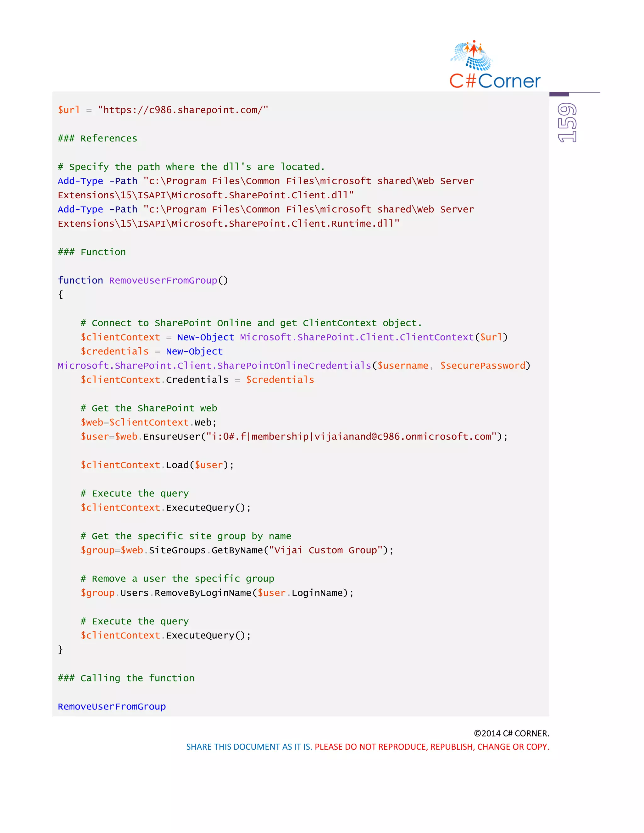
Task: Click 'Remove a user the specific group' comment
Action: [x=177, y=579]
